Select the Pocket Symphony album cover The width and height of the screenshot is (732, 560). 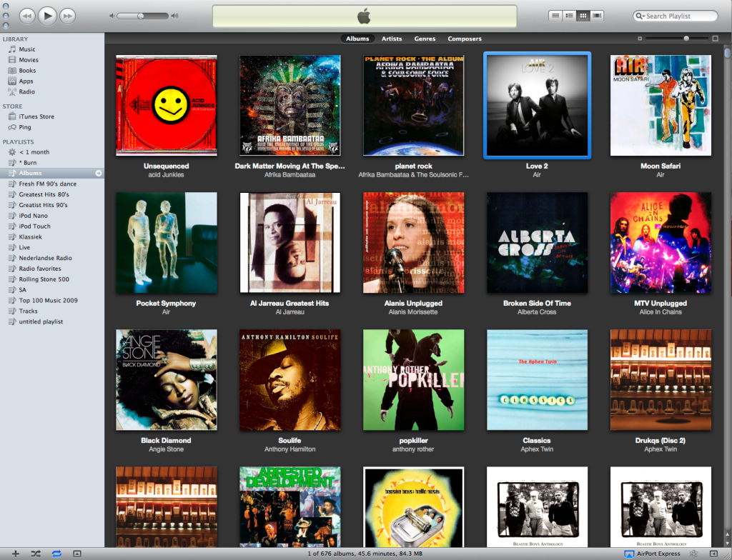[x=166, y=243]
